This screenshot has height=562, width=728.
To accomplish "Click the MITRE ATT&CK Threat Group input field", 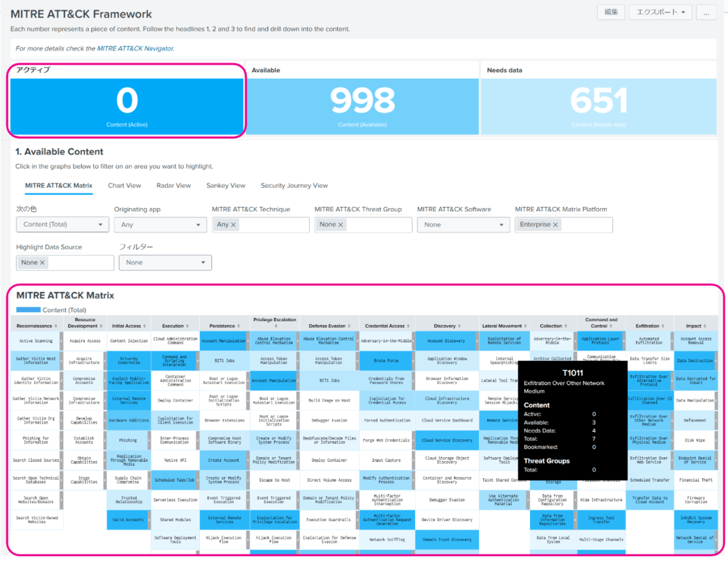I will (x=363, y=225).
